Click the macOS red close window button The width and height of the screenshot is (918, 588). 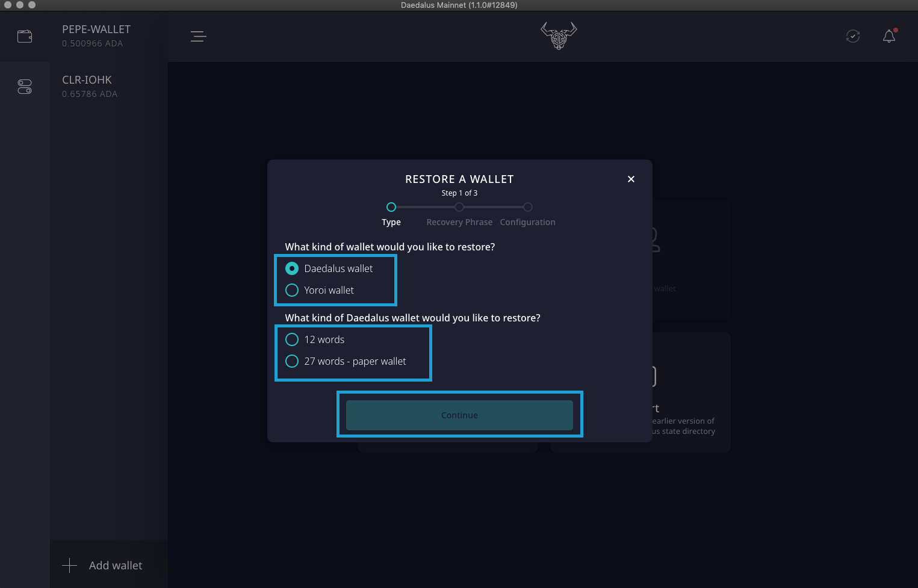click(x=8, y=5)
